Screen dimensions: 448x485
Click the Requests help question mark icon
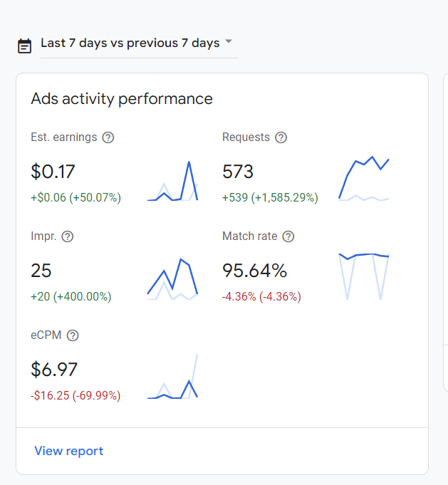(x=281, y=137)
